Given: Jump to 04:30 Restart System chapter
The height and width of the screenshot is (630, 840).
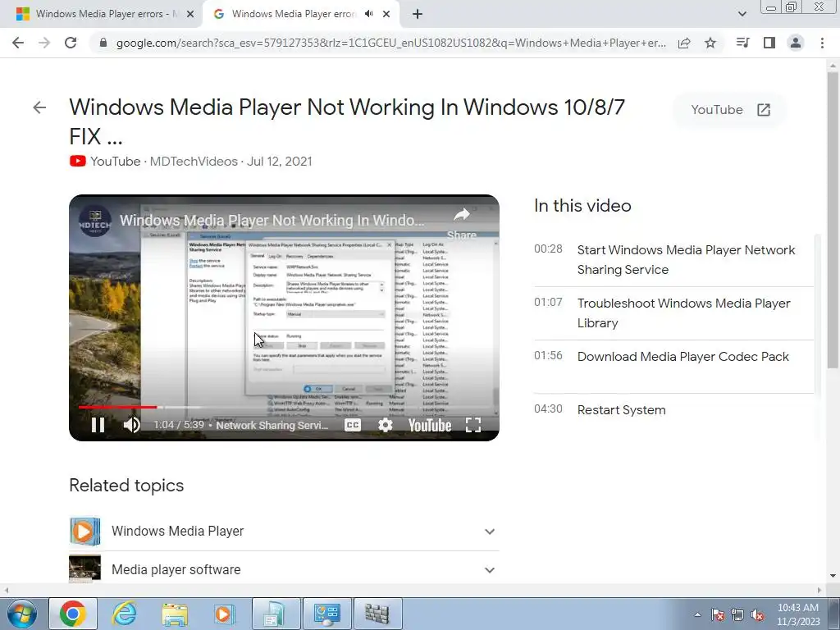Looking at the screenshot, I should click(x=673, y=410).
